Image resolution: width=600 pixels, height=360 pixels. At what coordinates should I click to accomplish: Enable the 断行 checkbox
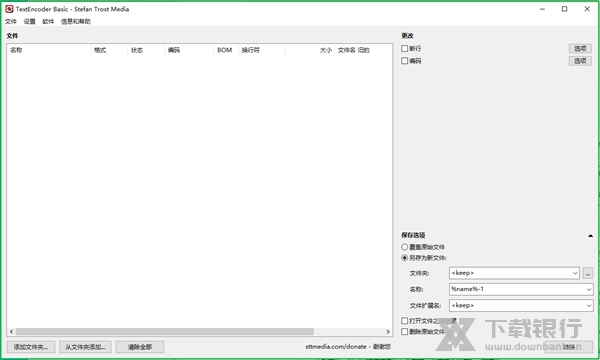[404, 49]
